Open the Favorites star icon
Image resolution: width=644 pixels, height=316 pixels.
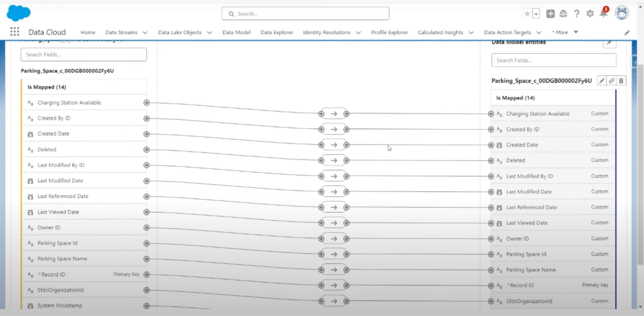pos(527,14)
